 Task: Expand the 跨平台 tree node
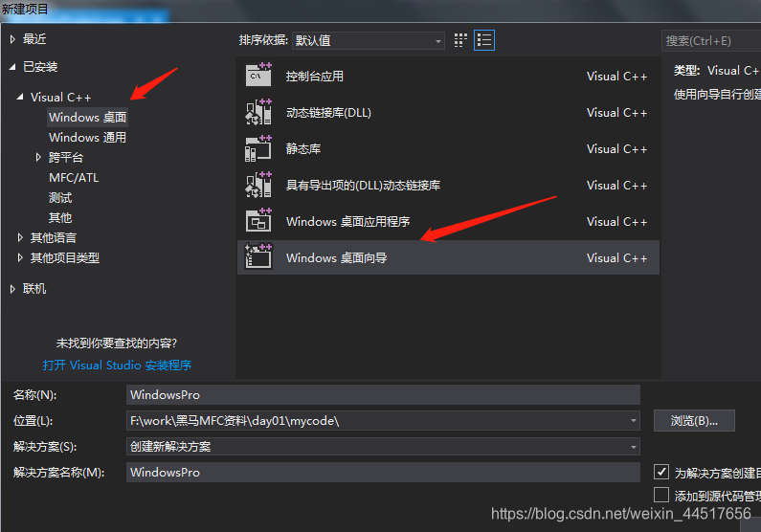tap(38, 157)
